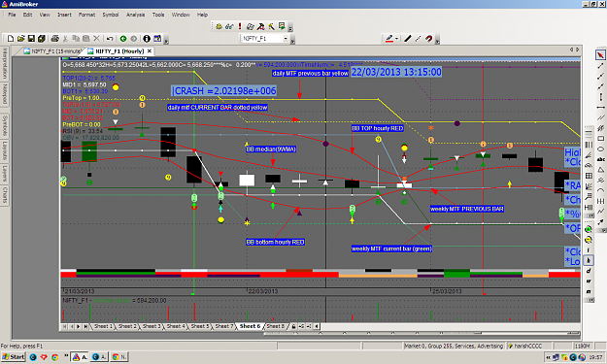
Task: Open the File menu
Action: pyautogui.click(x=12, y=15)
